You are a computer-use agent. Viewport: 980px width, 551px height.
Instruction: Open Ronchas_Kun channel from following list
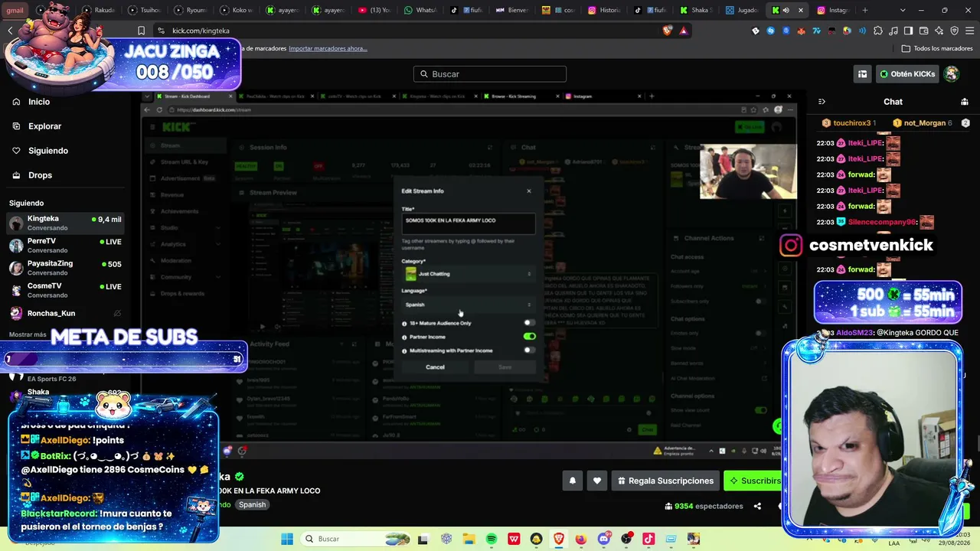(x=66, y=313)
